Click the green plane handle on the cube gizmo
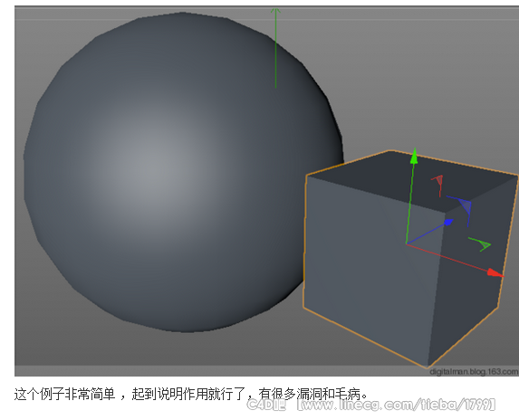519x420 pixels. pos(480,244)
